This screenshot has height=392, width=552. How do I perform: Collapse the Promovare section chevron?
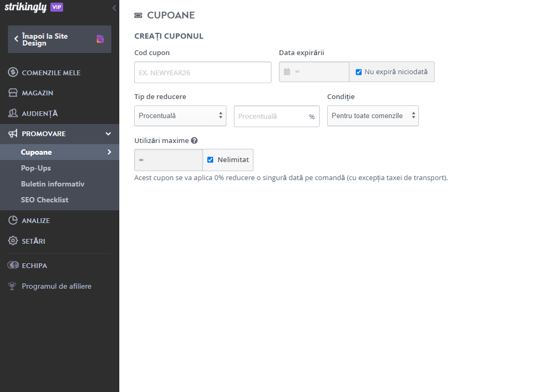[x=108, y=133]
